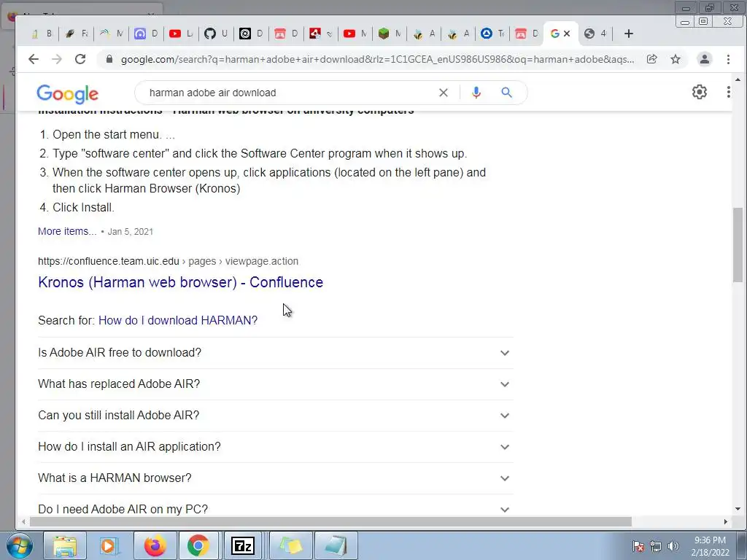The image size is (747, 560).
Task: Expand How do I install an AIR application?
Action: tap(274, 447)
